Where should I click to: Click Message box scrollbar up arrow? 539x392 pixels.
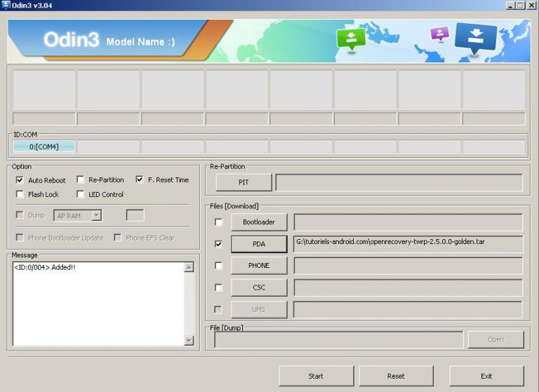click(x=189, y=267)
